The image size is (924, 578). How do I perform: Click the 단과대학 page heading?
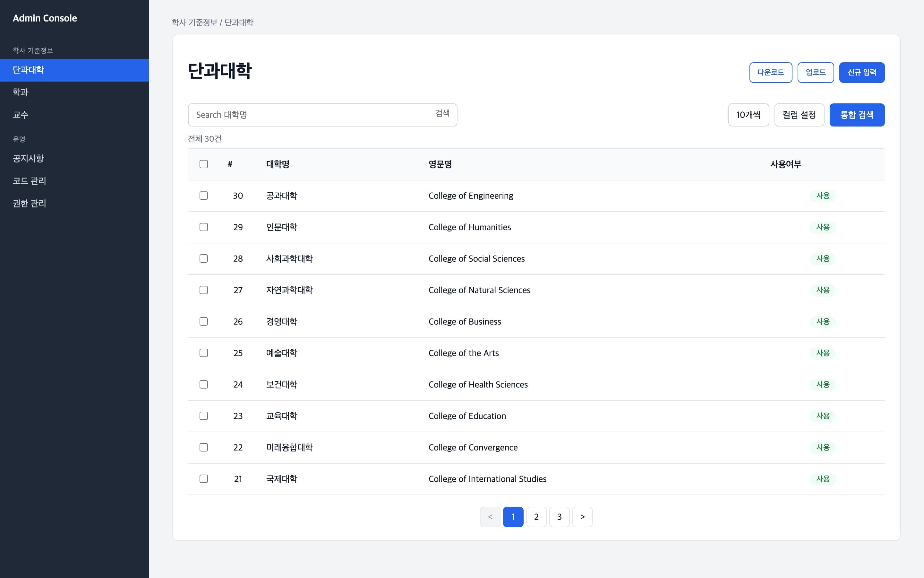coord(219,71)
